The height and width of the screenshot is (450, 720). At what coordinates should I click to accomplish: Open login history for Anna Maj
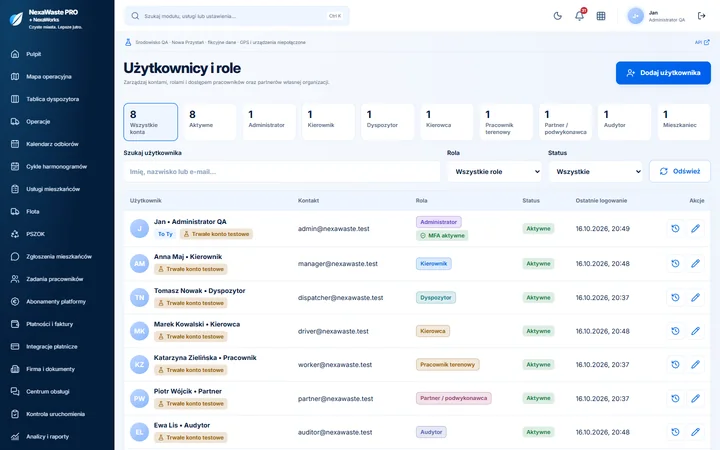[x=675, y=264]
